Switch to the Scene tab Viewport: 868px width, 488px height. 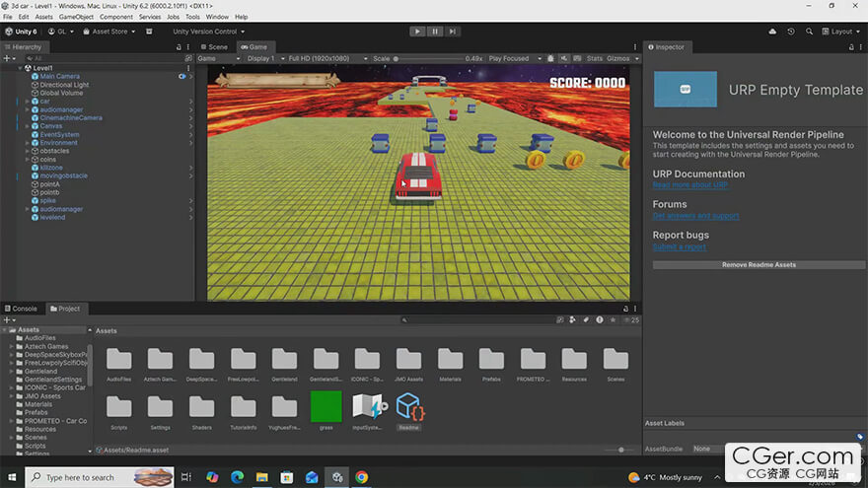coord(214,46)
